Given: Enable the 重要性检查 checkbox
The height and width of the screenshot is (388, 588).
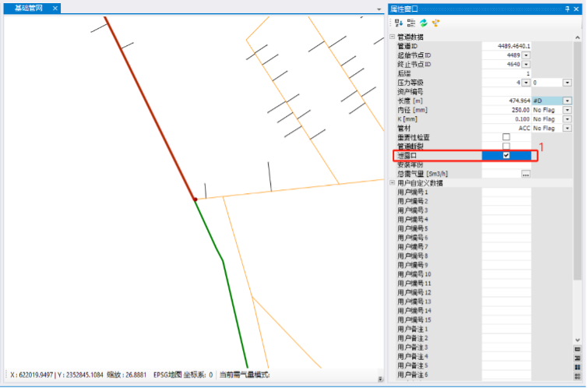Looking at the screenshot, I should point(506,137).
